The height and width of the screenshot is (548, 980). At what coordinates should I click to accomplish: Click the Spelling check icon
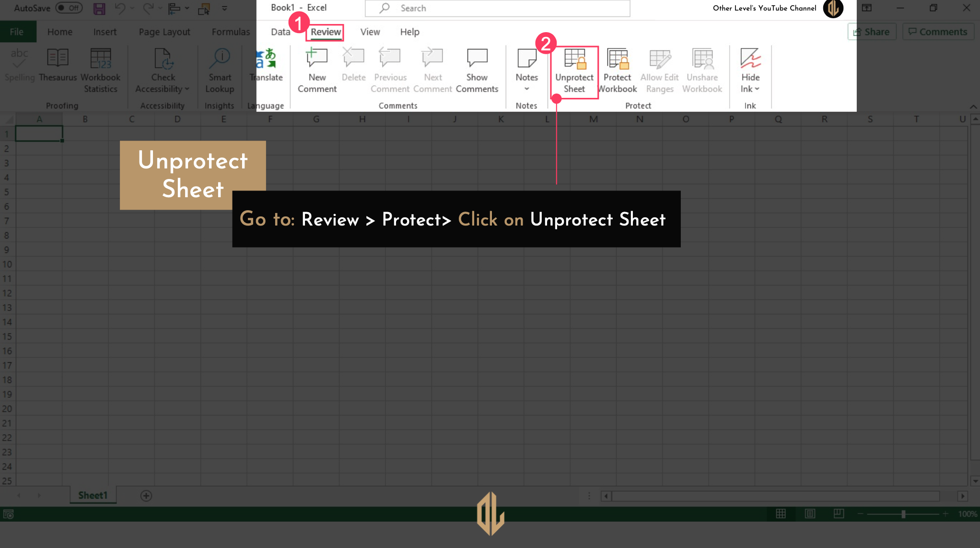click(x=19, y=64)
